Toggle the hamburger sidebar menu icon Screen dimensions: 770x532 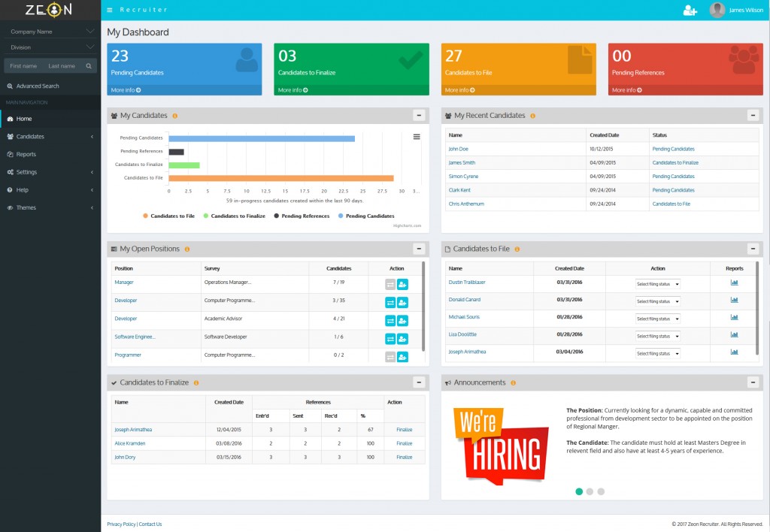coord(110,10)
